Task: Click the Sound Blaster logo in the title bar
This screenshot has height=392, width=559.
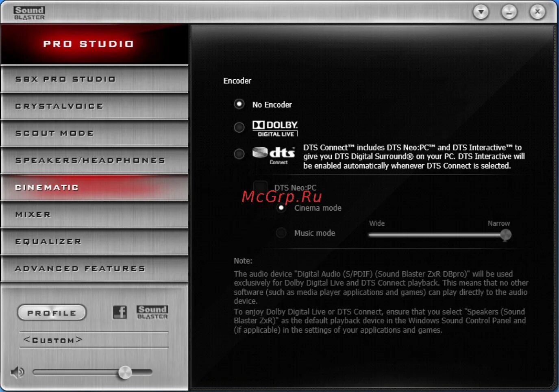Action: pos(29,13)
